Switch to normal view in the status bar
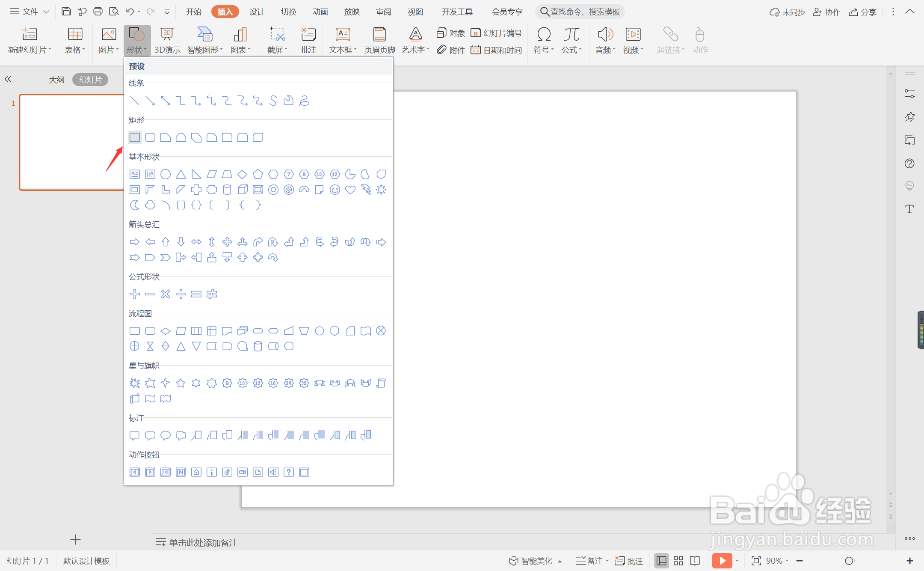Image resolution: width=924 pixels, height=571 pixels. coord(661,561)
